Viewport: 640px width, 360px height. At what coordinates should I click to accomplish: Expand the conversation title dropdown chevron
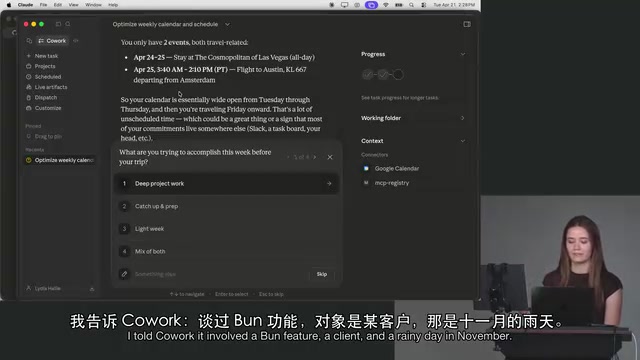click(227, 24)
